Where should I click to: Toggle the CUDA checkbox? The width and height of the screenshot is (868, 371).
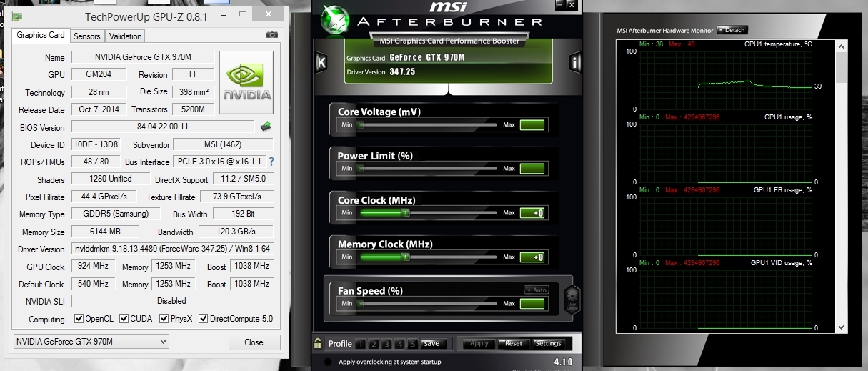point(124,319)
